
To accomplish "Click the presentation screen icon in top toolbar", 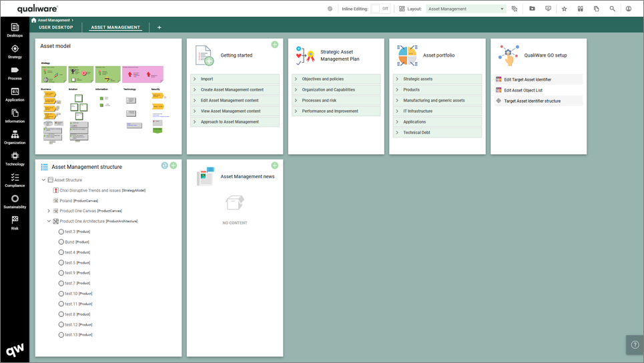I will (x=548, y=9).
